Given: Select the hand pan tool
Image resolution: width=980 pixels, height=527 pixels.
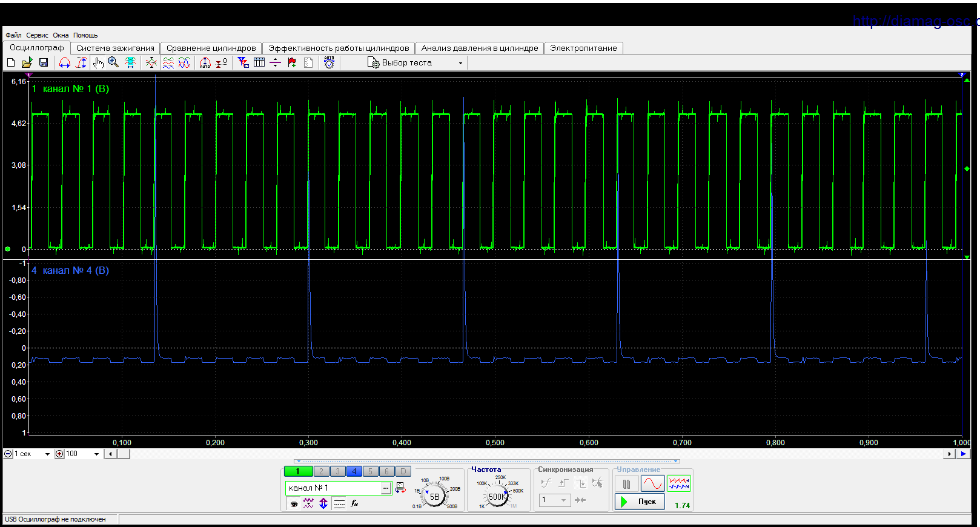Looking at the screenshot, I should (98, 62).
